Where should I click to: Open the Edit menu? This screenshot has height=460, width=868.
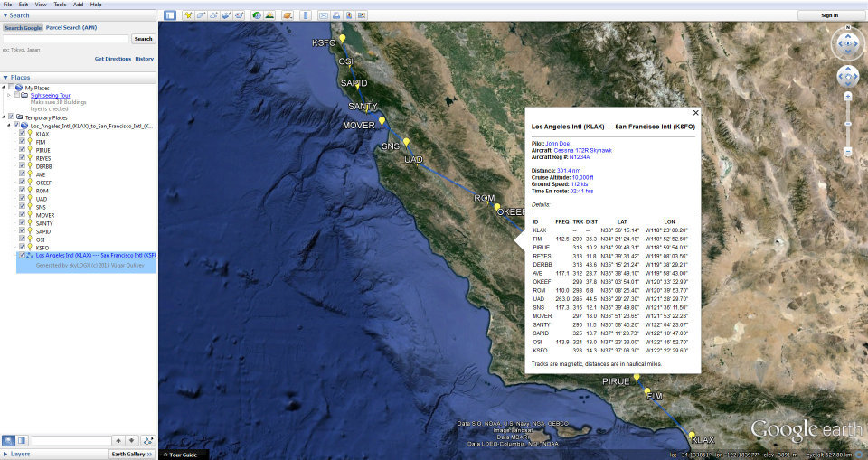click(x=24, y=4)
